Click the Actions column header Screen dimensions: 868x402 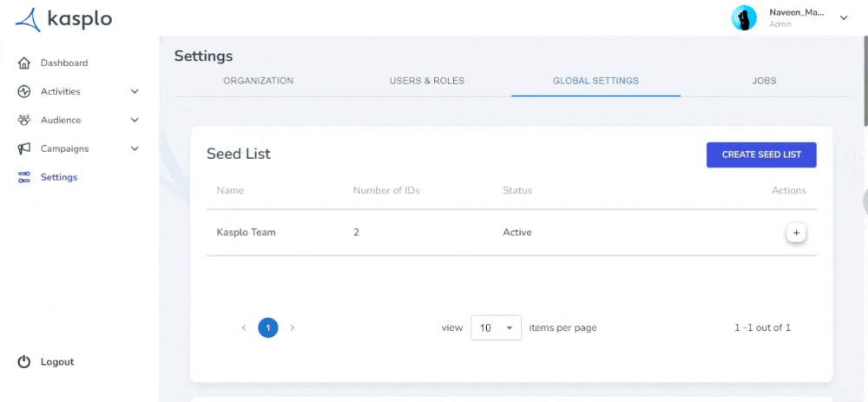click(789, 190)
